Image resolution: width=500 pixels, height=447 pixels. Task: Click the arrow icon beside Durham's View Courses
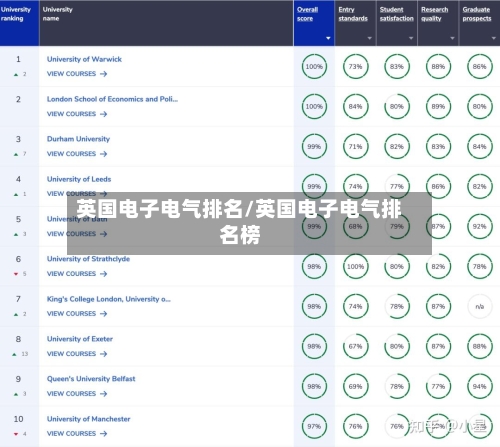click(104, 154)
